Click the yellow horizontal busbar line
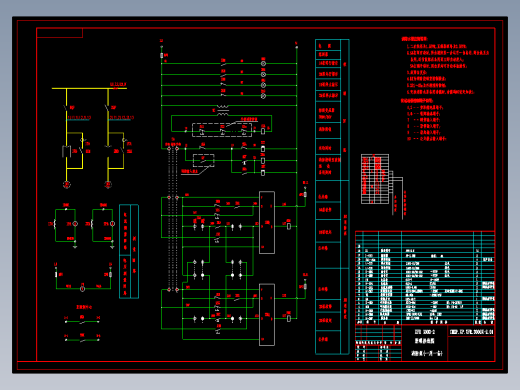Screen dimensions: 520x390 tap(89, 88)
